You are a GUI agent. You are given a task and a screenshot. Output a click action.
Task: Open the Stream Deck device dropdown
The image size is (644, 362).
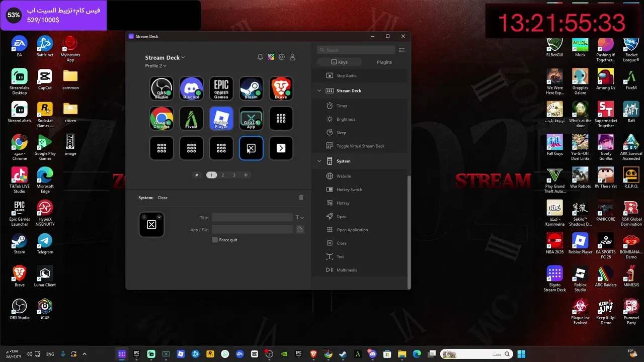pos(165,58)
